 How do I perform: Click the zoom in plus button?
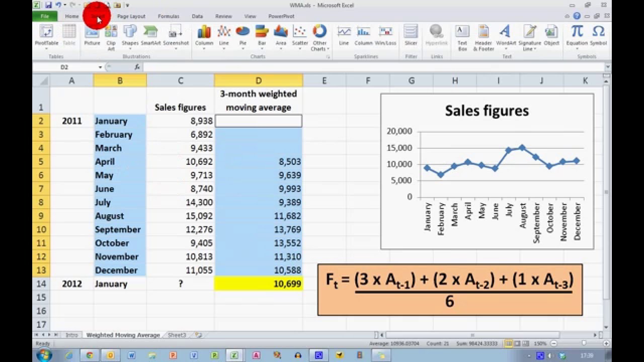(x=607, y=343)
